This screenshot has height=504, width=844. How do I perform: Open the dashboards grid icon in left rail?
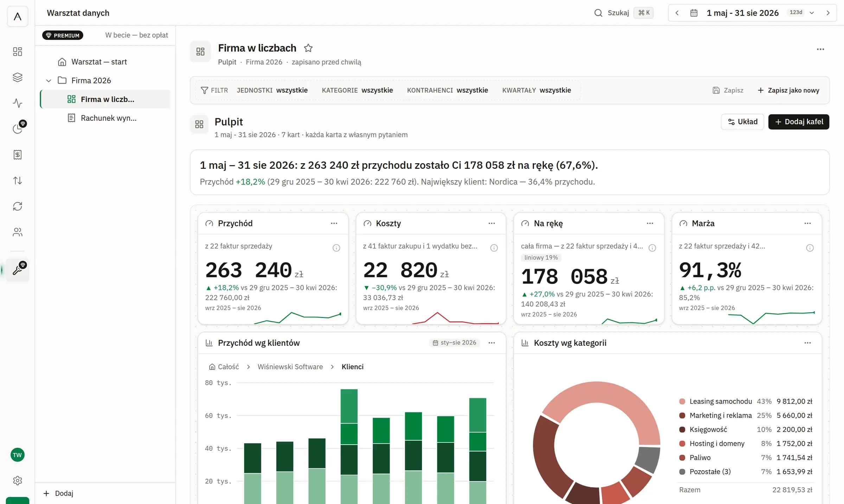point(17,52)
